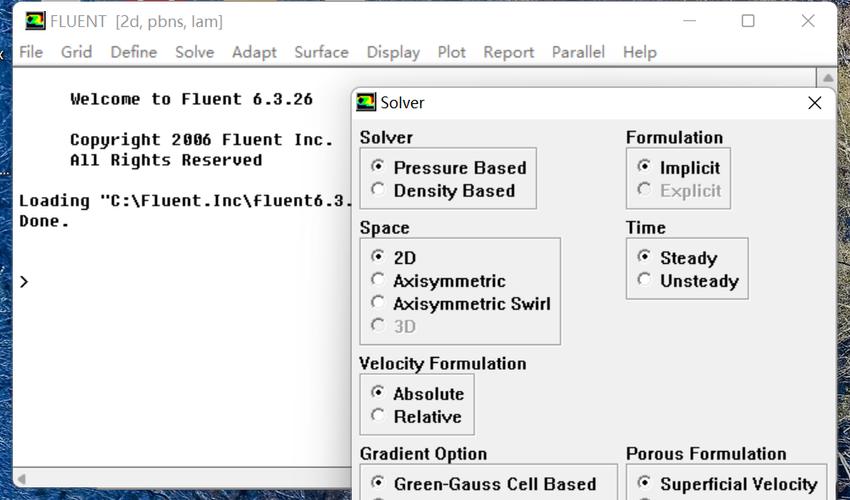This screenshot has height=500, width=850.
Task: Click the 'All Rights Reserved' line
Action: click(x=166, y=161)
